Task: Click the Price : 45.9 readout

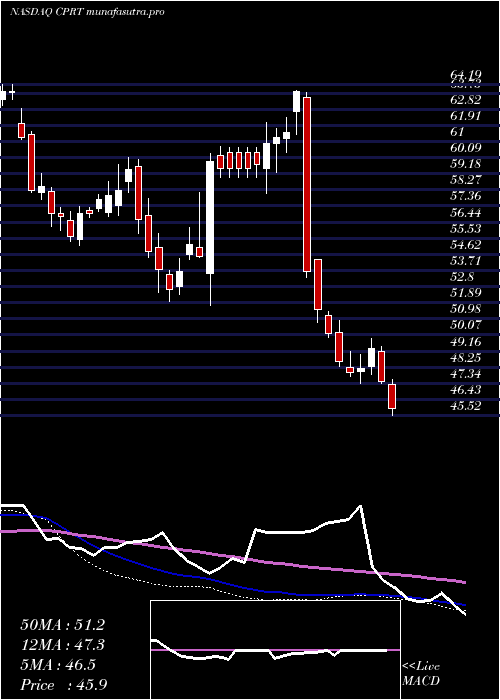Action: click(x=64, y=684)
